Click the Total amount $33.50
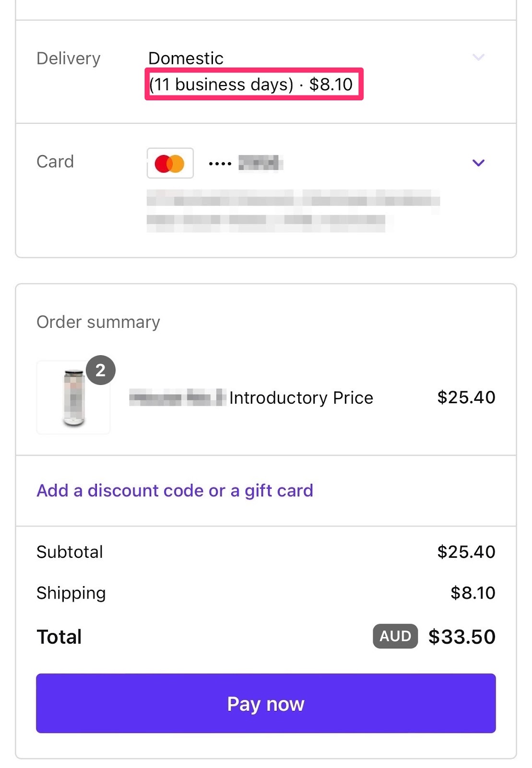 pyautogui.click(x=461, y=637)
